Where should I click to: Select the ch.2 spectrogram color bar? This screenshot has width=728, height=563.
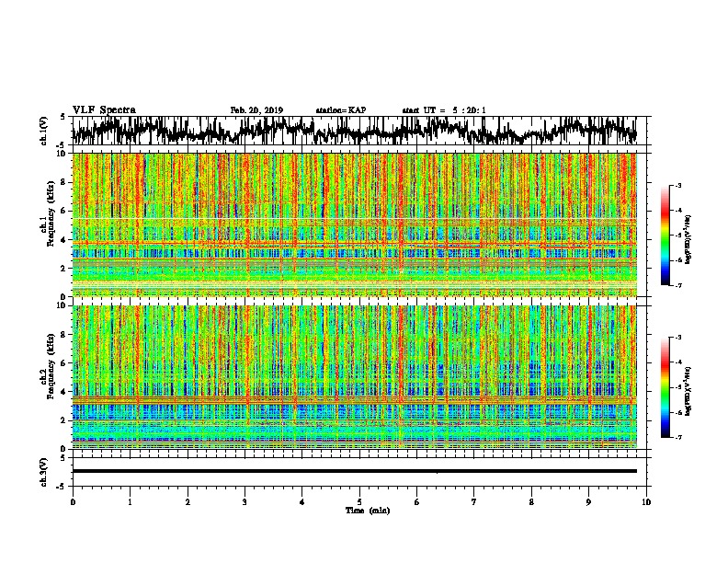coord(665,387)
